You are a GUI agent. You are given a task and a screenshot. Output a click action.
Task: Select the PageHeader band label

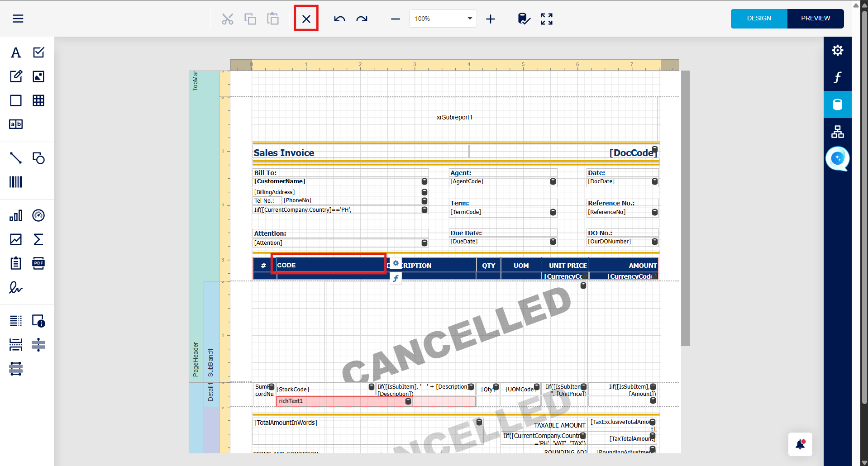click(x=196, y=359)
